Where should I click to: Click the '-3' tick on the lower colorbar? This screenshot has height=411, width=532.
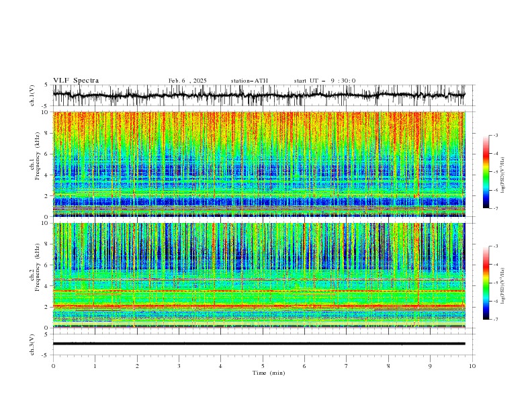pos(495,246)
